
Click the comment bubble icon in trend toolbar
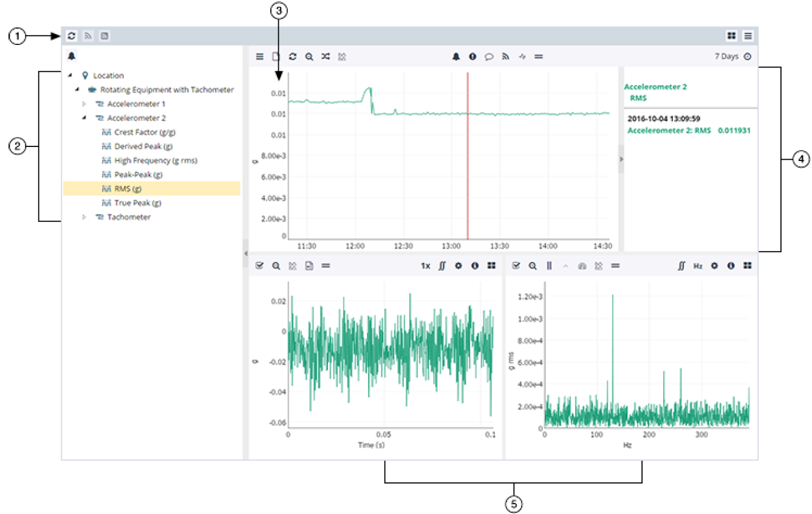click(x=489, y=57)
